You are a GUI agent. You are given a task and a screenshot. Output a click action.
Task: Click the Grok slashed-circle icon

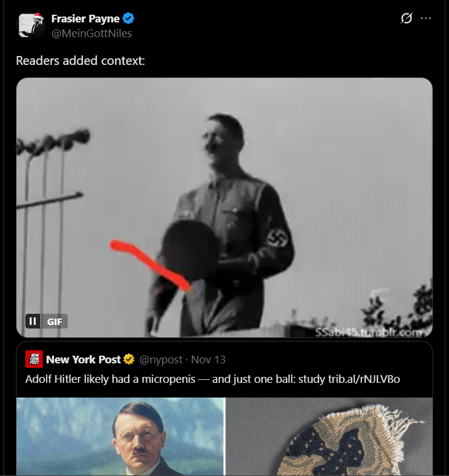(x=407, y=19)
